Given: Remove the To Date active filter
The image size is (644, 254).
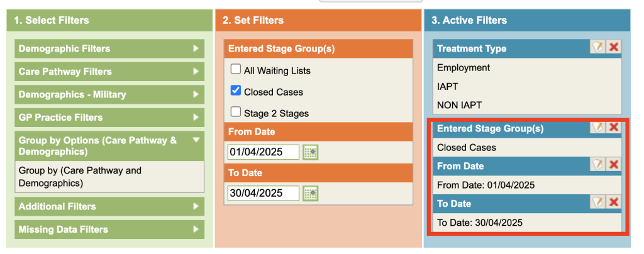Looking at the screenshot, I should [614, 202].
